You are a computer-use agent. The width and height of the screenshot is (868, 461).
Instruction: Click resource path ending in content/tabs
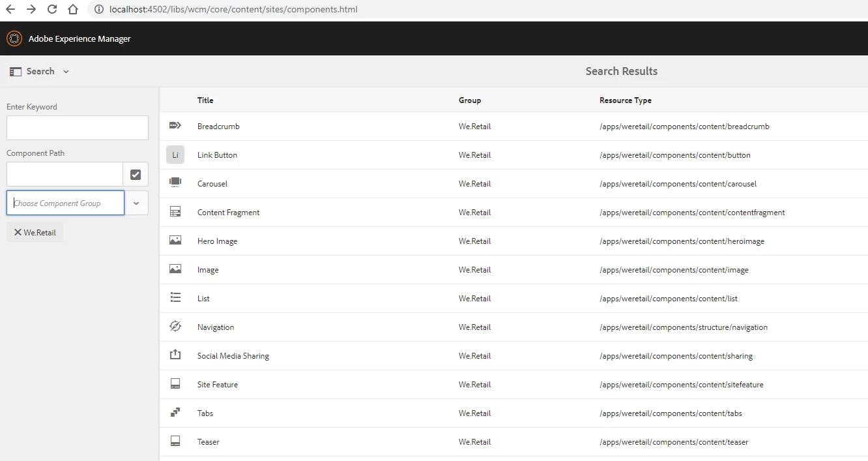671,413
